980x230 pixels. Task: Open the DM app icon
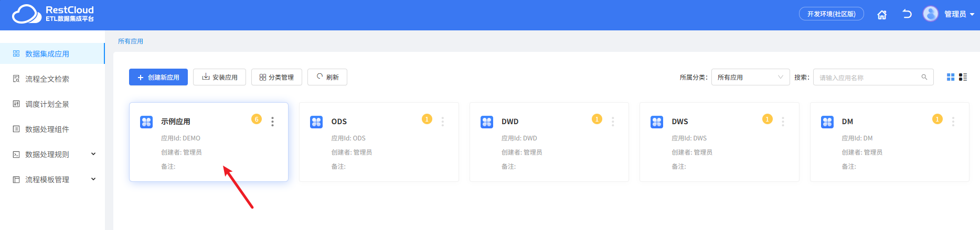pos(827,122)
